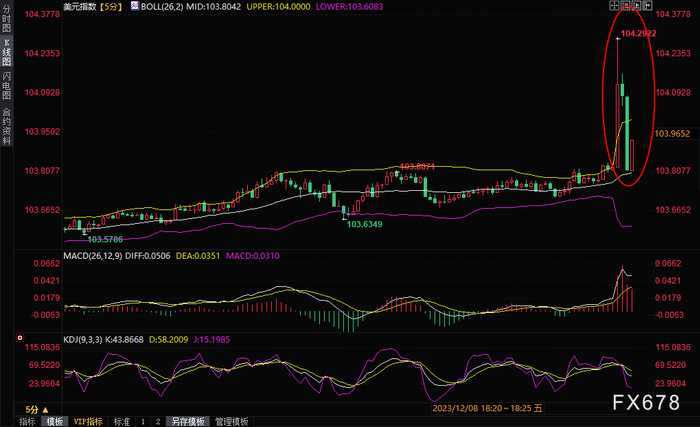
Task: Click the 103.8071 price label on chart
Action: (417, 167)
